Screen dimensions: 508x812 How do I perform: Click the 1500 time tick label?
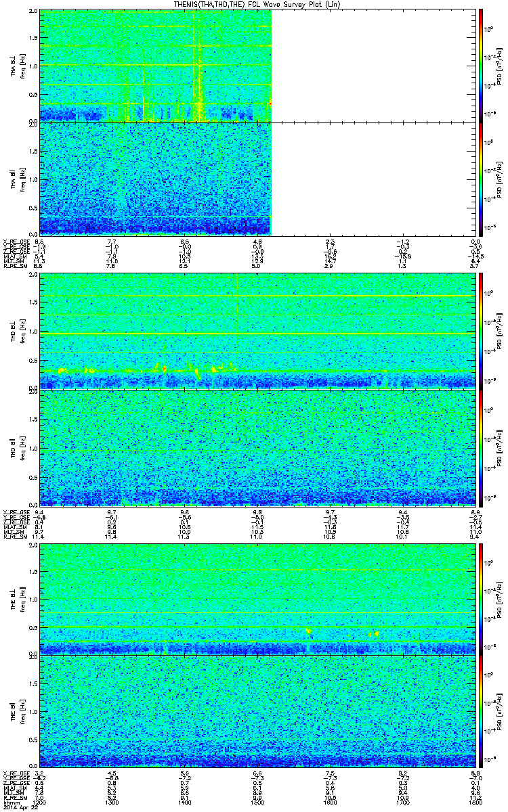pyautogui.click(x=257, y=802)
